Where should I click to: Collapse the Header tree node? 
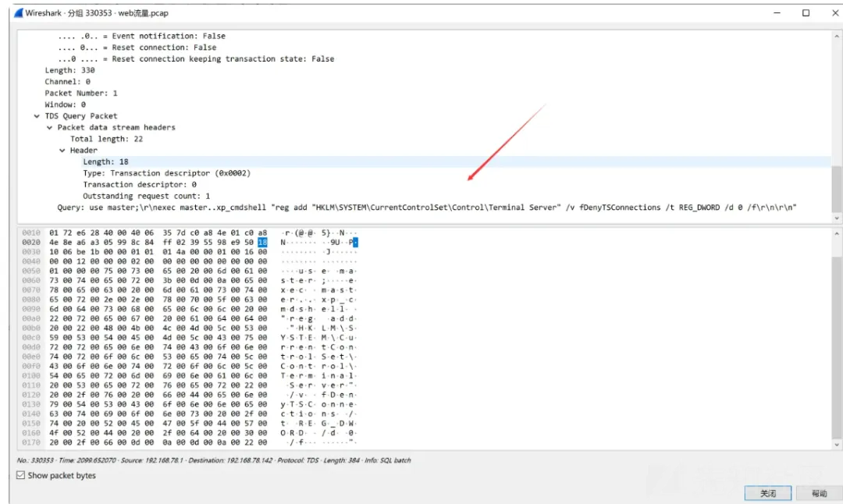tap(62, 151)
